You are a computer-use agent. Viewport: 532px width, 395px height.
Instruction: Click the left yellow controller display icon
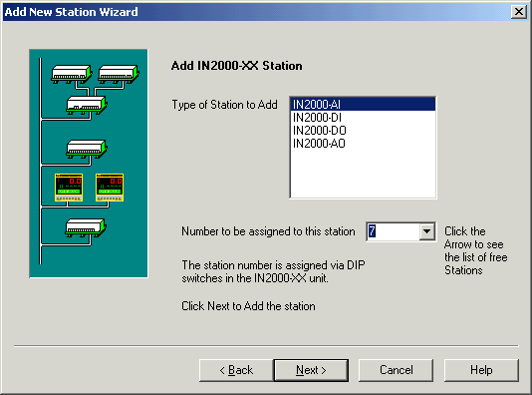click(x=69, y=188)
